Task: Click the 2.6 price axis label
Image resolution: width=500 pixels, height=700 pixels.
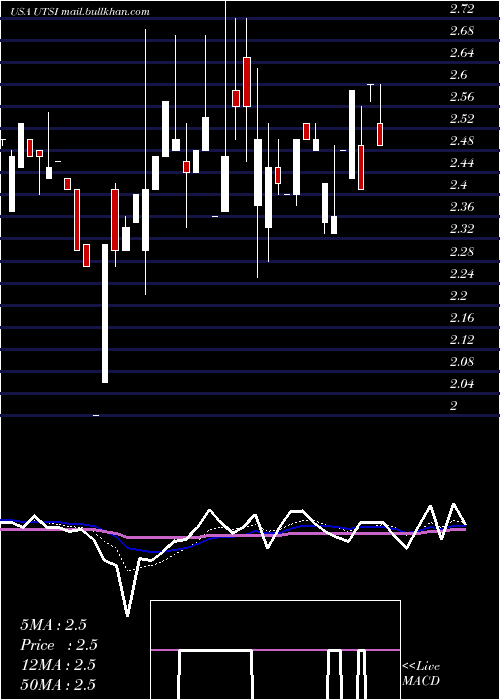Action: 458,75
